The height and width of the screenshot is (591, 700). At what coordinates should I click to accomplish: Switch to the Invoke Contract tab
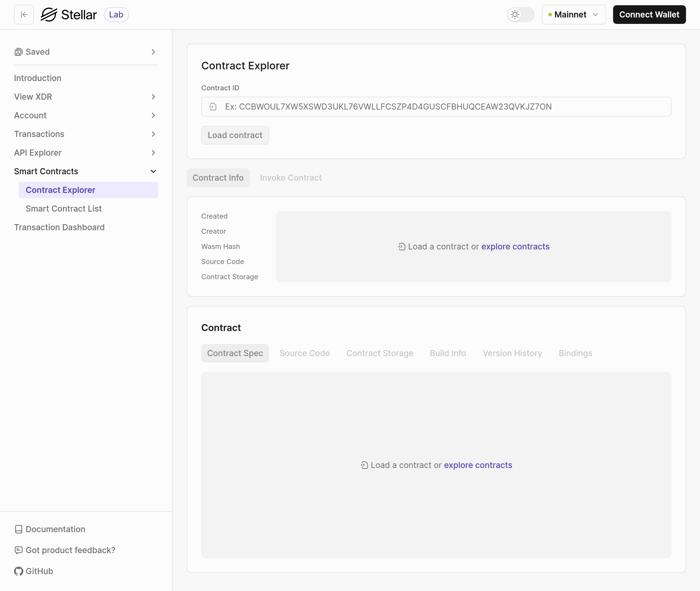click(291, 177)
